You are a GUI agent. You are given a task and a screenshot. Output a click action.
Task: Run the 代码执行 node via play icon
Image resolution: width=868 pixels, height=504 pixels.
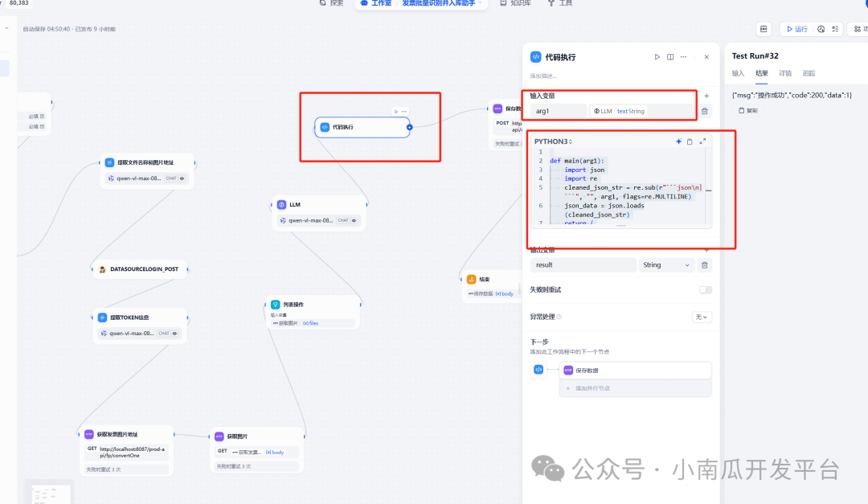(657, 57)
